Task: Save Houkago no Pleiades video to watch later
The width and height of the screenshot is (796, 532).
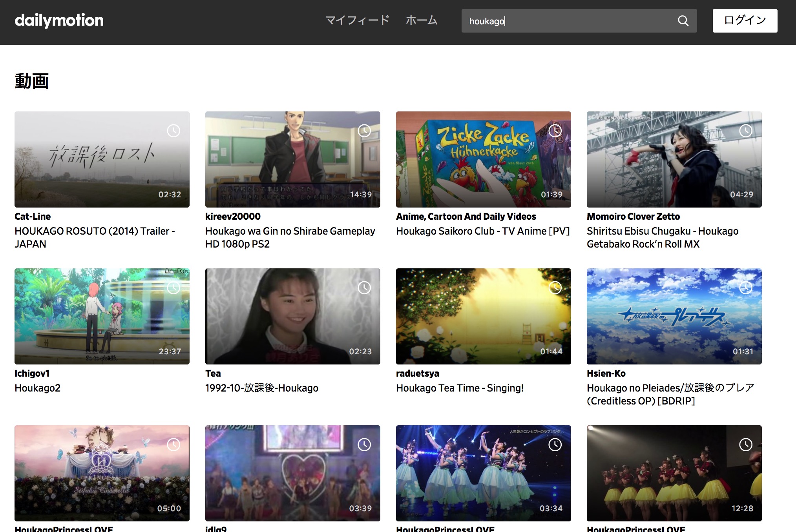Action: coord(746,288)
